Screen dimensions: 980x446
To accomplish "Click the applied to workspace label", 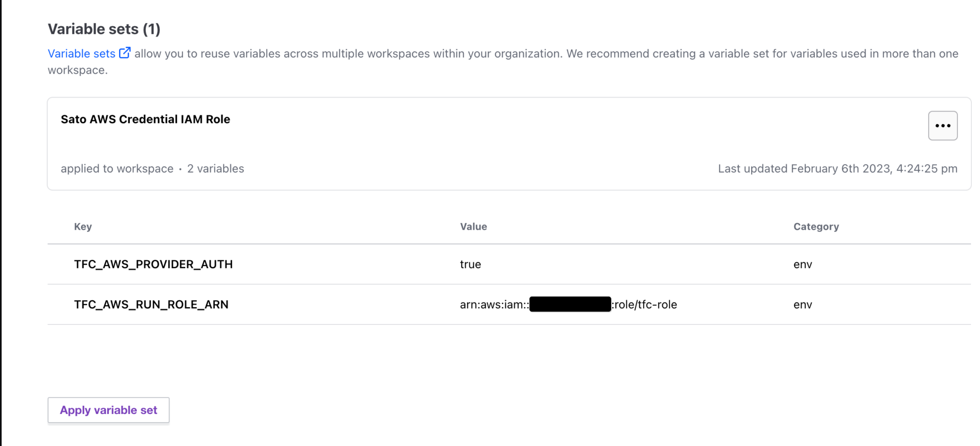I will 117,168.
